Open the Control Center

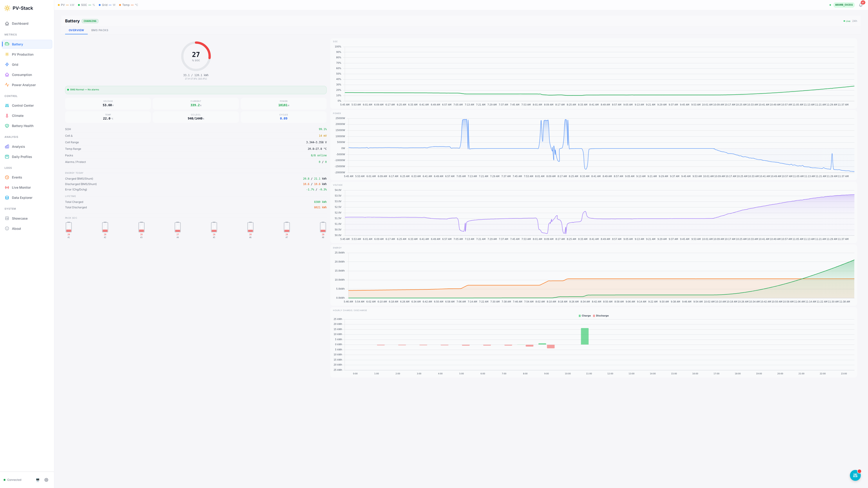(23, 105)
